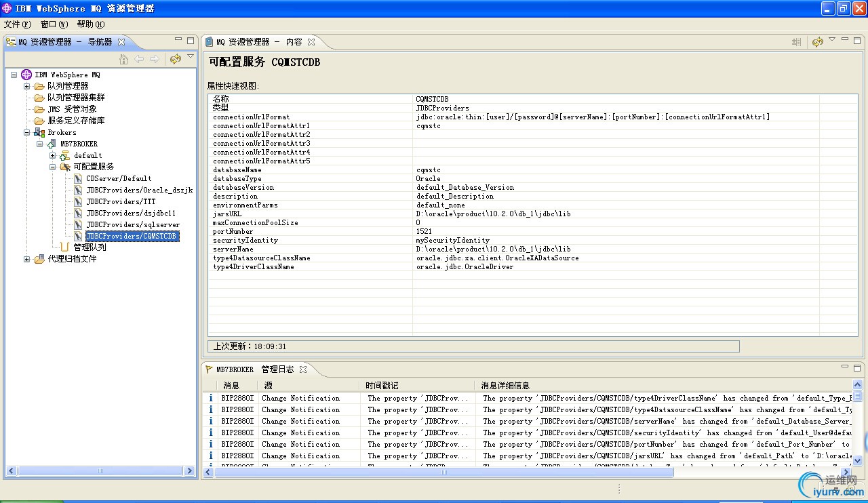Image resolution: width=868 pixels, height=503 pixels.
Task: Click the forward arrow in the navigator toolbar
Action: pyautogui.click(x=155, y=59)
